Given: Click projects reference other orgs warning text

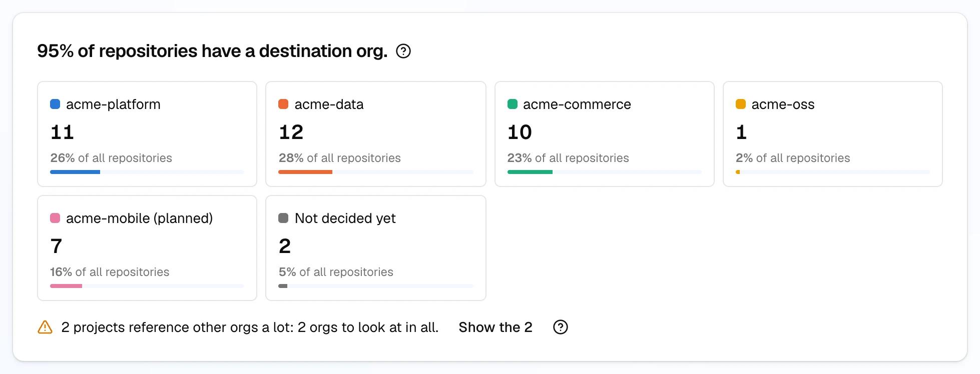Looking at the screenshot, I should click(x=250, y=327).
